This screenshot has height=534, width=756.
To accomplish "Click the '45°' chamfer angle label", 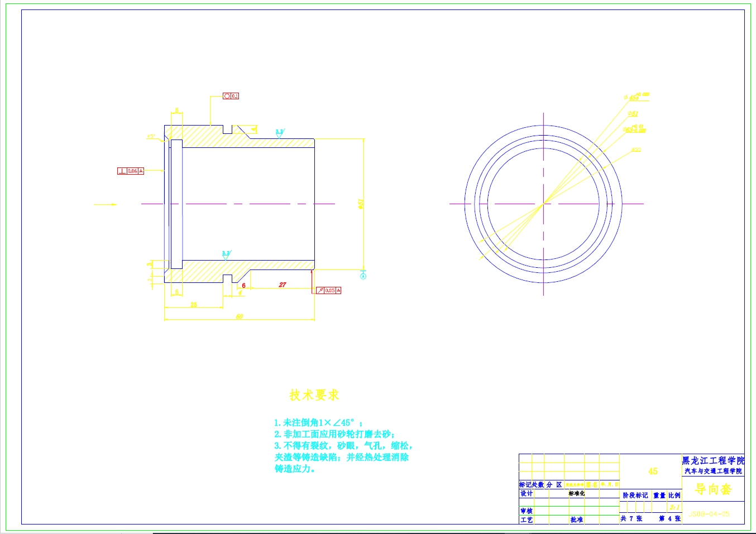I will pyautogui.click(x=151, y=136).
